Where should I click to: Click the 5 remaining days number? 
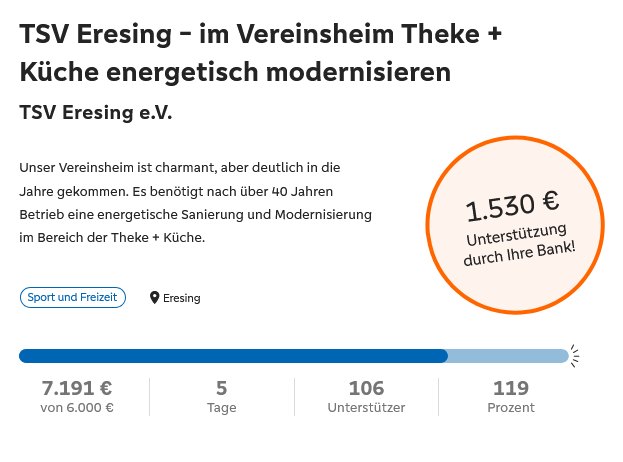point(222,388)
